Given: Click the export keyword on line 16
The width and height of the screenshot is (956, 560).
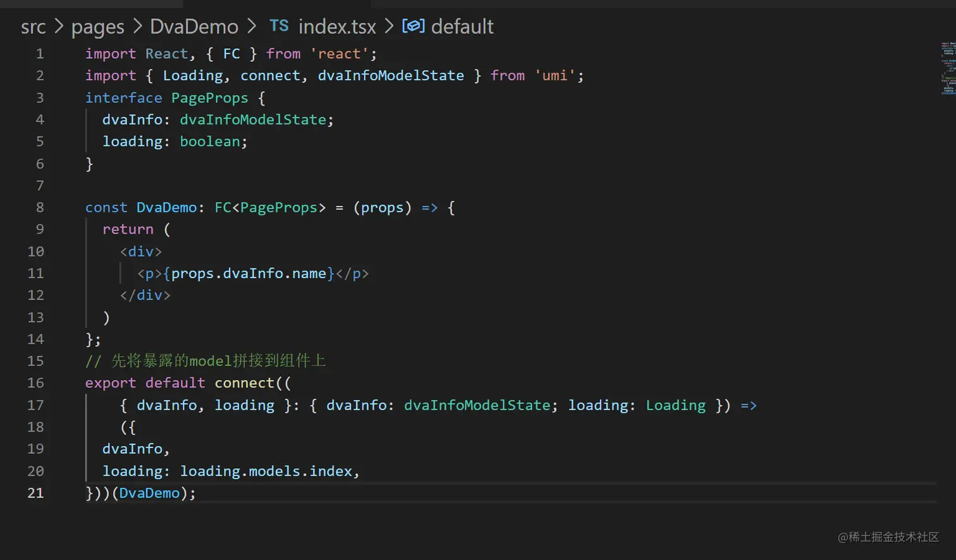Looking at the screenshot, I should [111, 383].
